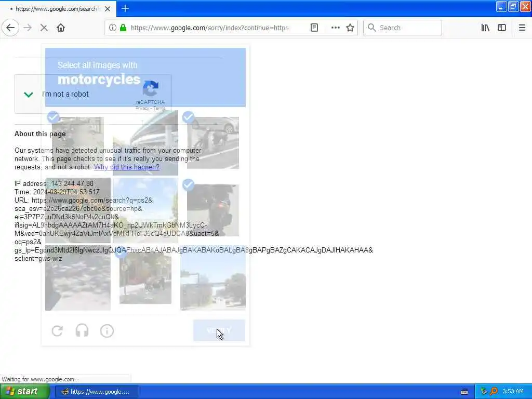Deselect the dark motorcycle rear tile
Image resolution: width=532 pixels, height=399 pixels.
(212, 210)
